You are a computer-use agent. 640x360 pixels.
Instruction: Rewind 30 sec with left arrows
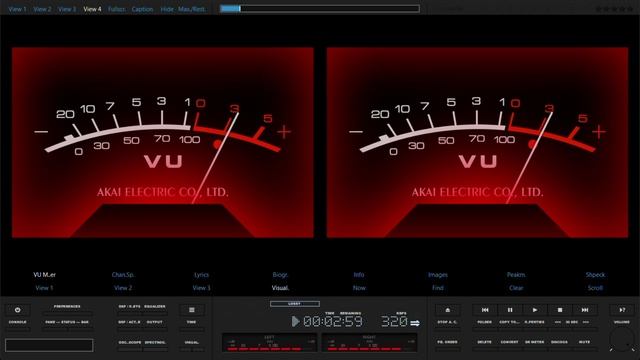558,322
